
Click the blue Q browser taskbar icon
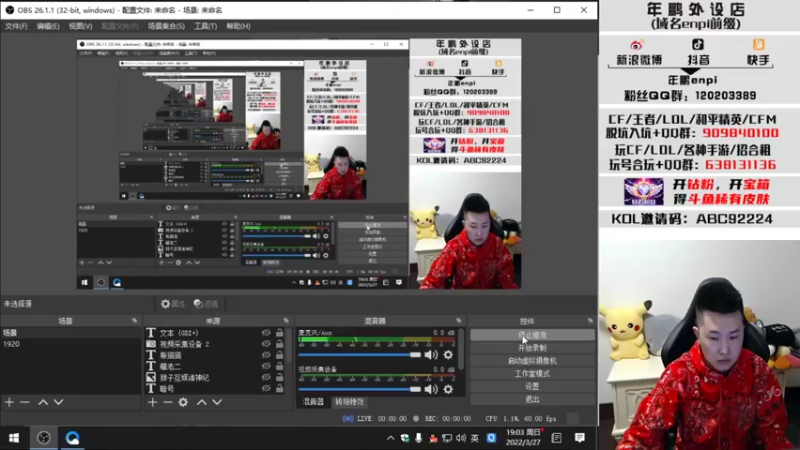click(72, 438)
